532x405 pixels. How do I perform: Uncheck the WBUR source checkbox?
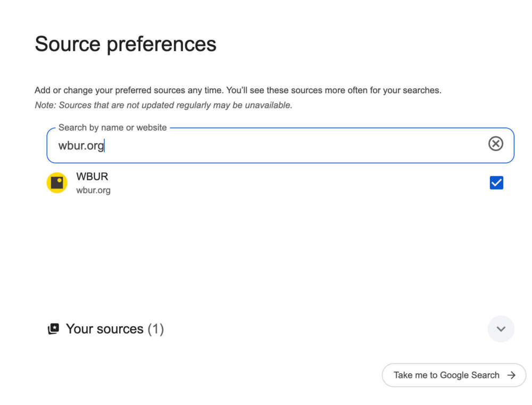(x=496, y=183)
